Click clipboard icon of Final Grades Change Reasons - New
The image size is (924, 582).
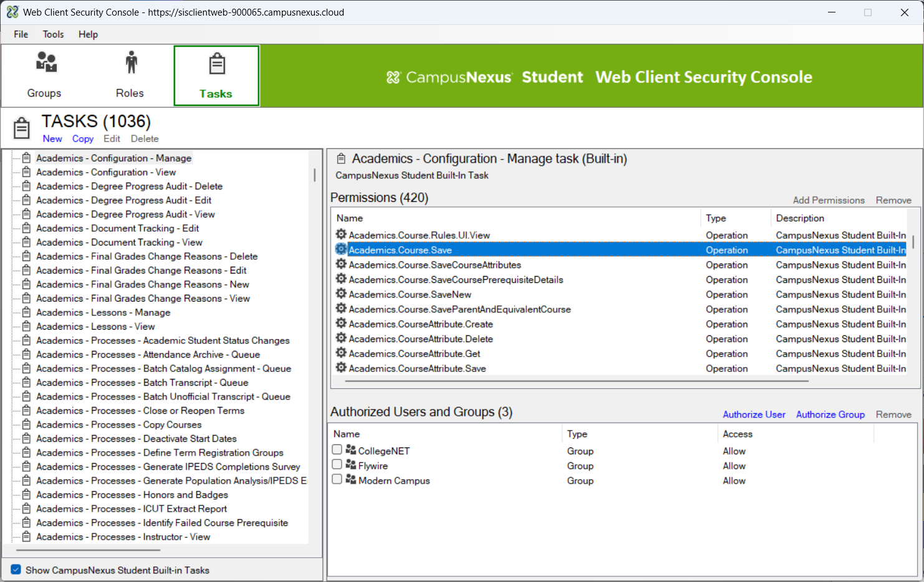point(26,284)
